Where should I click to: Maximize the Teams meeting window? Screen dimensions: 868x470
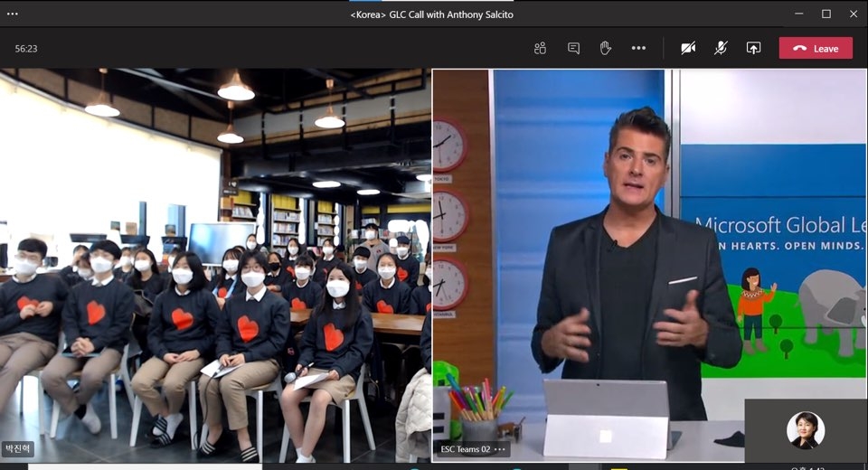coord(826,14)
